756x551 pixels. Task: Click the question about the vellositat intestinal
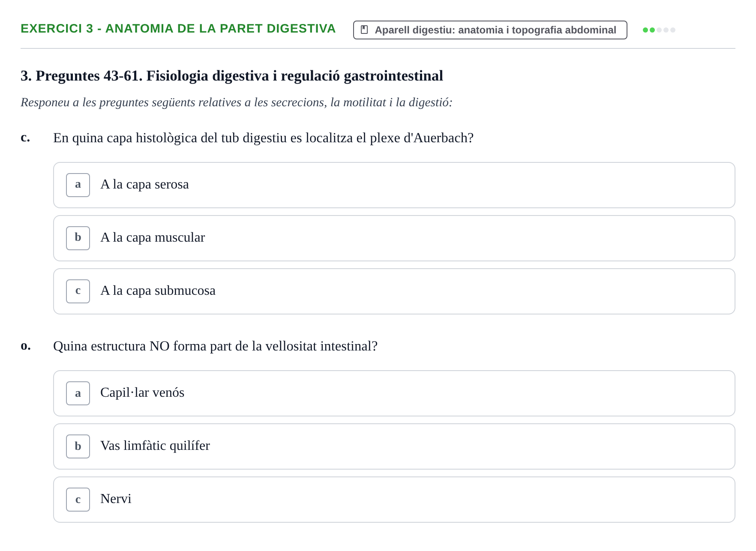coord(215,346)
